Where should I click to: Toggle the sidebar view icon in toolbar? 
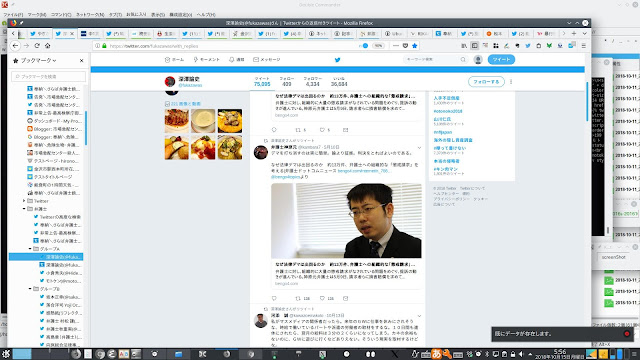coord(474,46)
